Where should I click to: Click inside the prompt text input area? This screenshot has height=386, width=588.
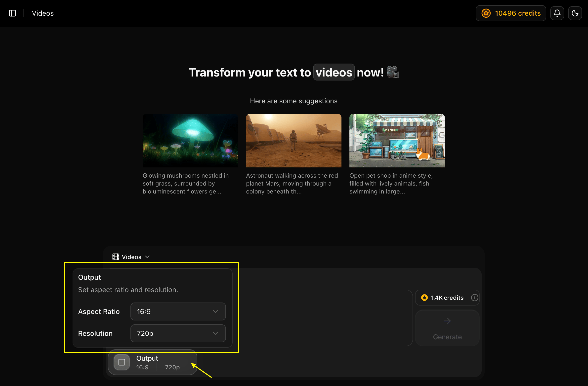tap(322, 318)
